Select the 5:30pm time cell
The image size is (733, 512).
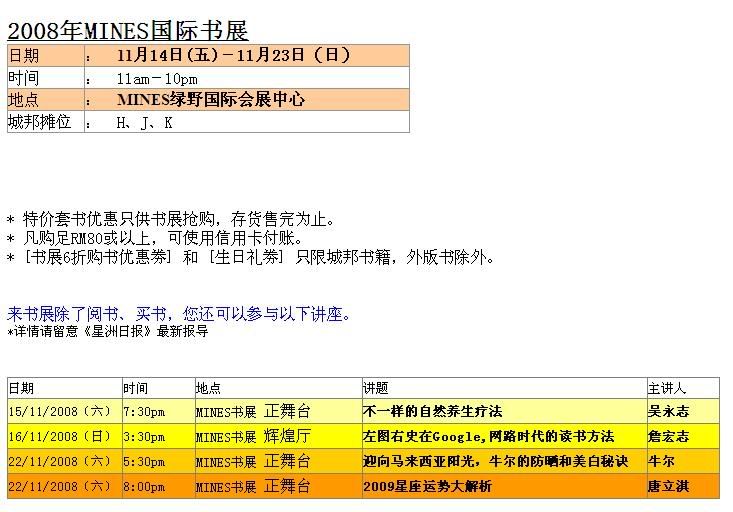(144, 461)
